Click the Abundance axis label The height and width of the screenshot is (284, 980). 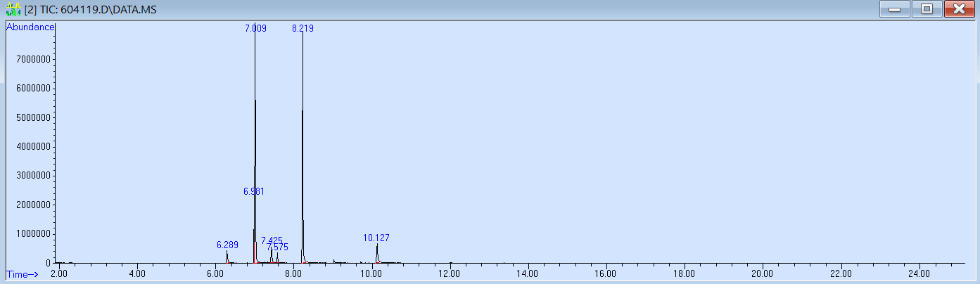coord(30,27)
